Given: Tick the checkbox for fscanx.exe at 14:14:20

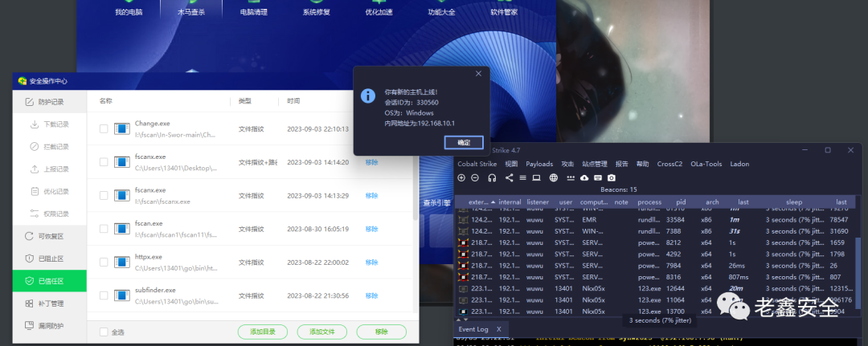Looking at the screenshot, I should (104, 162).
